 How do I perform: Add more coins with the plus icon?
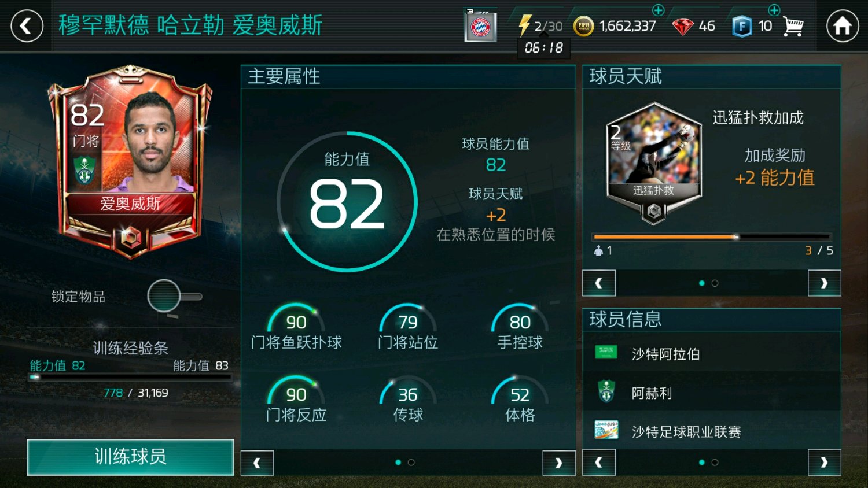coord(658,10)
